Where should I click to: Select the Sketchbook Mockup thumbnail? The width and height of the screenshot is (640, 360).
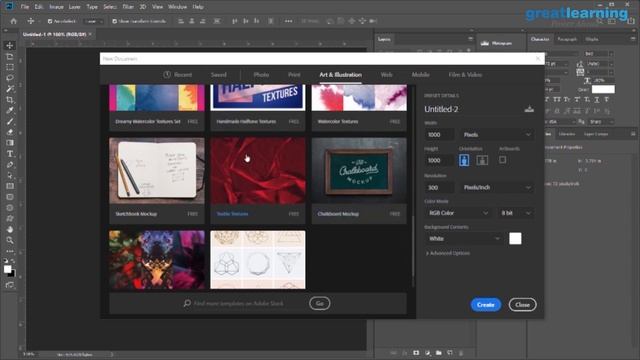[157, 171]
